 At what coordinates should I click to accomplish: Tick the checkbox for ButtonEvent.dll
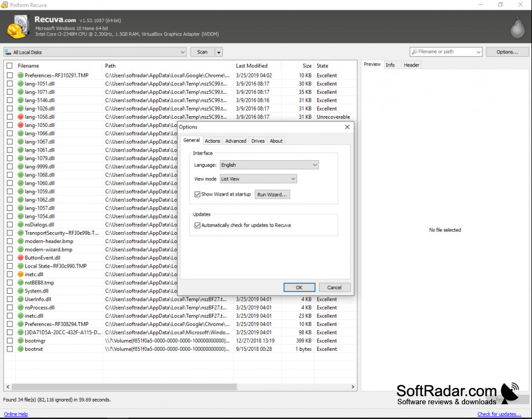(x=9, y=258)
